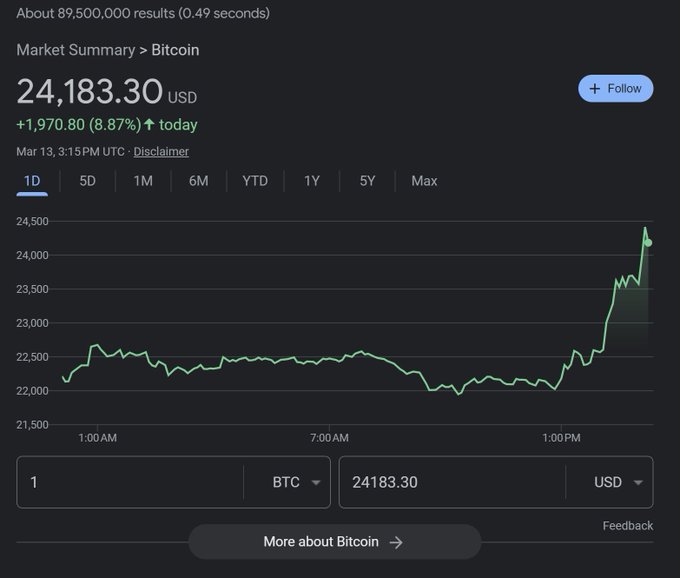Viewport: 680px width, 578px height.
Task: Click the Market Summary breadcrumb
Action: (x=76, y=50)
